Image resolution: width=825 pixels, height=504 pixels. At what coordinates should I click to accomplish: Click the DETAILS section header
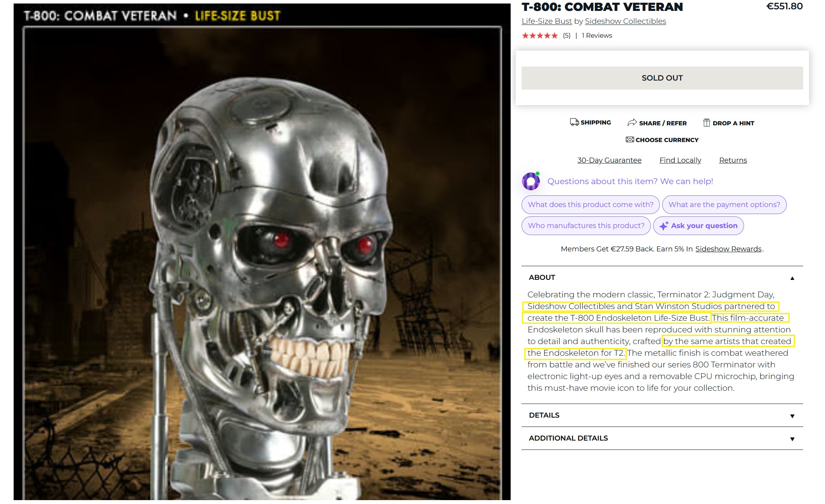[x=662, y=415]
